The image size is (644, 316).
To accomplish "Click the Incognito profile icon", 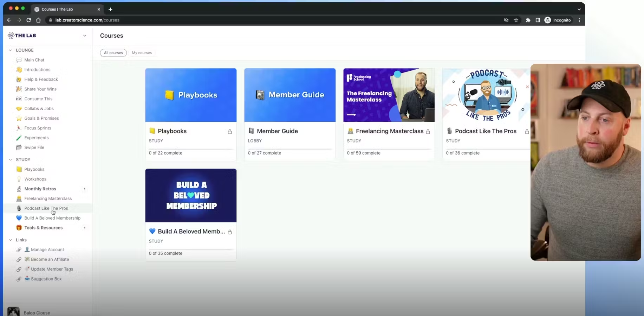I will 548,20.
